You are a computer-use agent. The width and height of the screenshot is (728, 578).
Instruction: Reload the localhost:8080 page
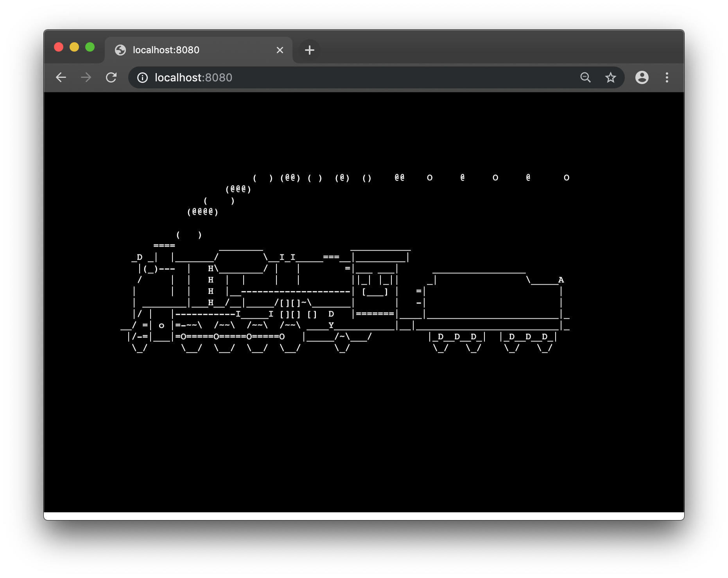111,77
